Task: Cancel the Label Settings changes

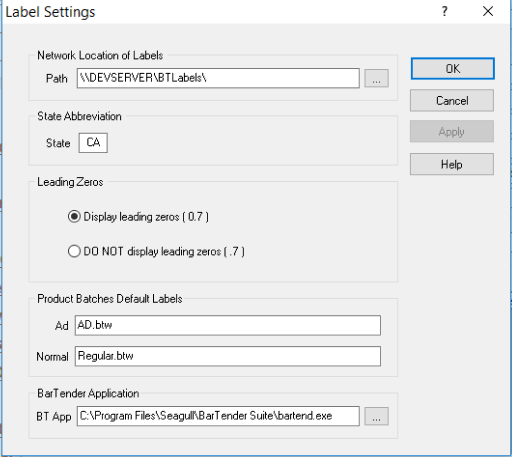Action: point(452,100)
